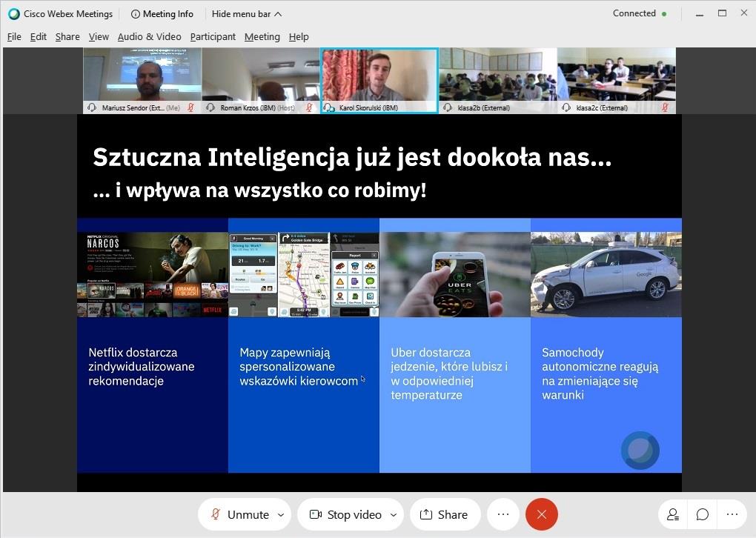The width and height of the screenshot is (756, 538).
Task: Click the Cisco Webex Meetings logo icon
Action: (14, 14)
